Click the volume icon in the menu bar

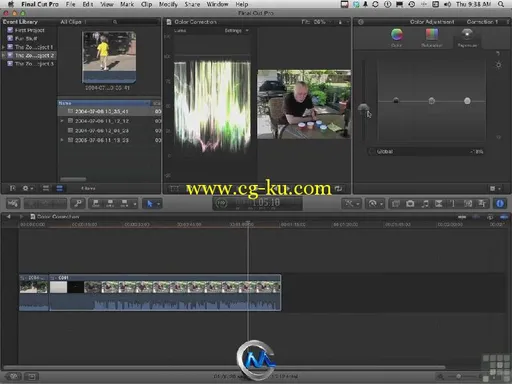[x=448, y=4]
